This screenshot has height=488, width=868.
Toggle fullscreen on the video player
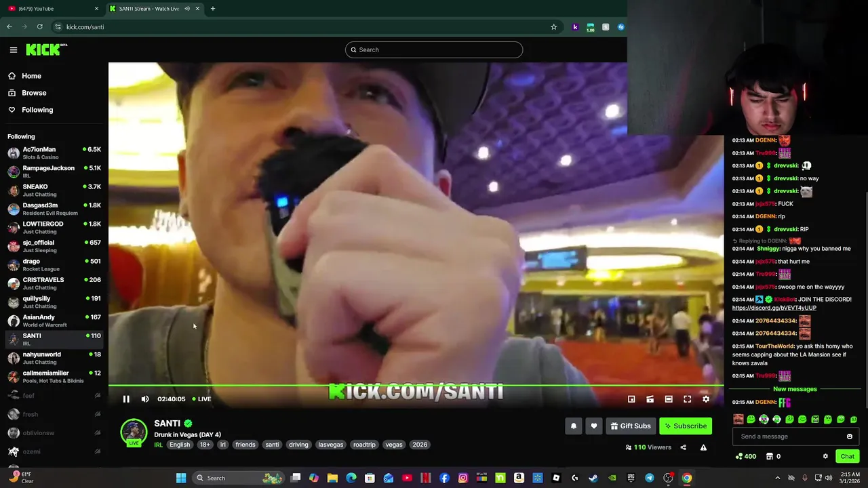click(x=687, y=399)
